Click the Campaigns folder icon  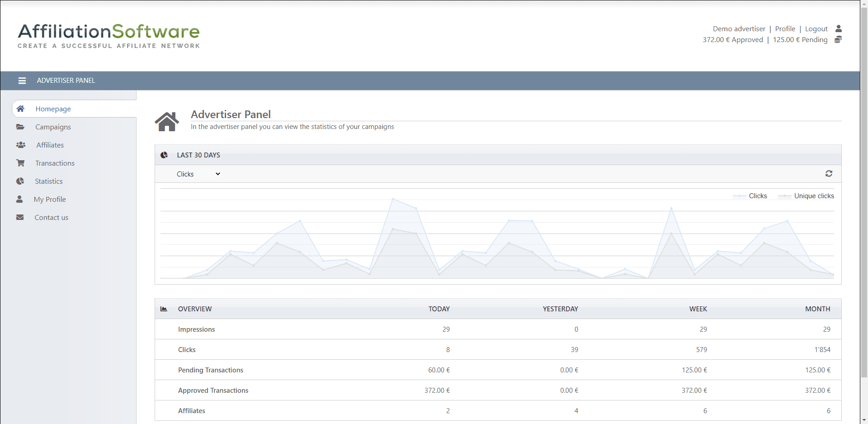[x=20, y=127]
